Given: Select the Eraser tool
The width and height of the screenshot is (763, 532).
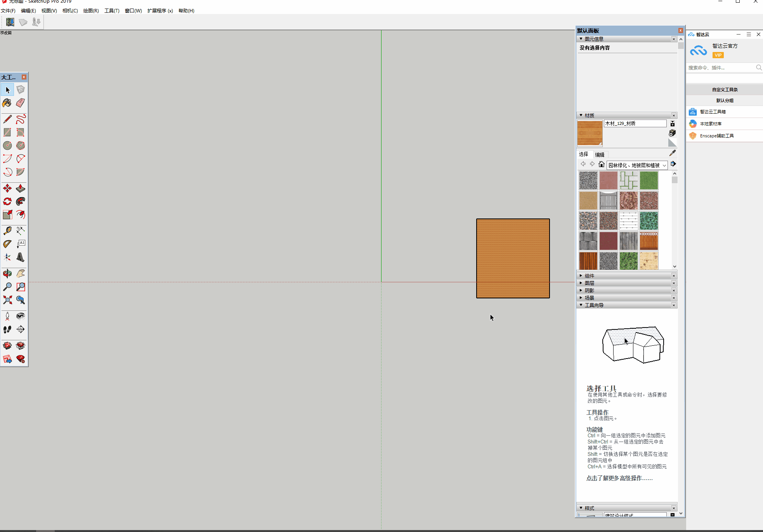Looking at the screenshot, I should (x=21, y=103).
